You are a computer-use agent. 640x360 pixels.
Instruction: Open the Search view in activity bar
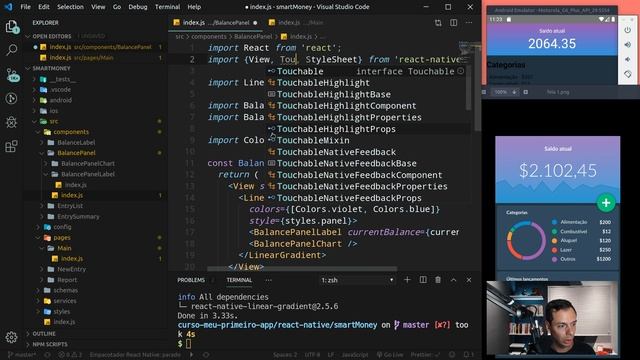(x=11, y=50)
